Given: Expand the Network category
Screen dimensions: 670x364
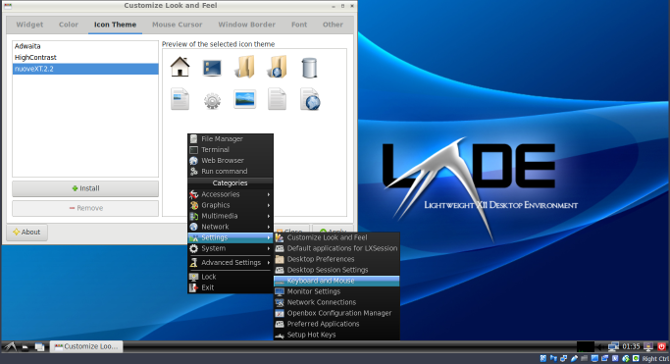Looking at the screenshot, I should tap(230, 227).
